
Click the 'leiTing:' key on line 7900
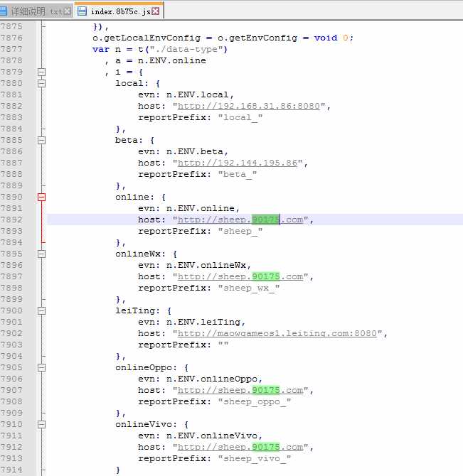click(138, 310)
